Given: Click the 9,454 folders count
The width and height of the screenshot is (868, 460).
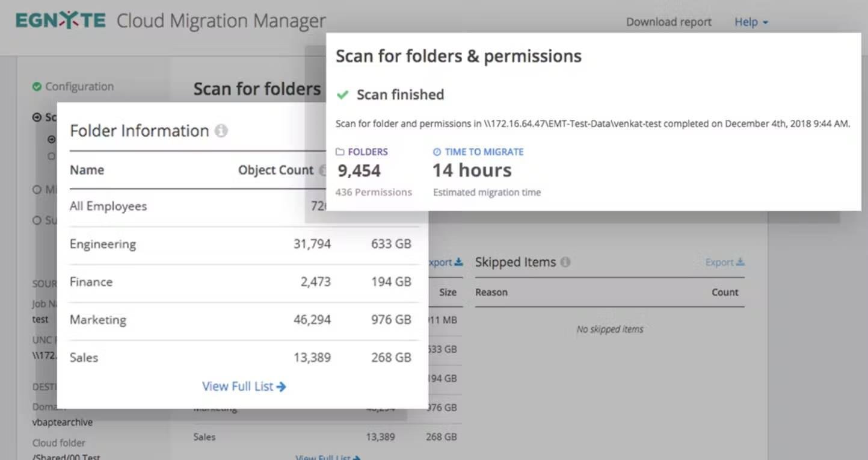Looking at the screenshot, I should (x=359, y=171).
